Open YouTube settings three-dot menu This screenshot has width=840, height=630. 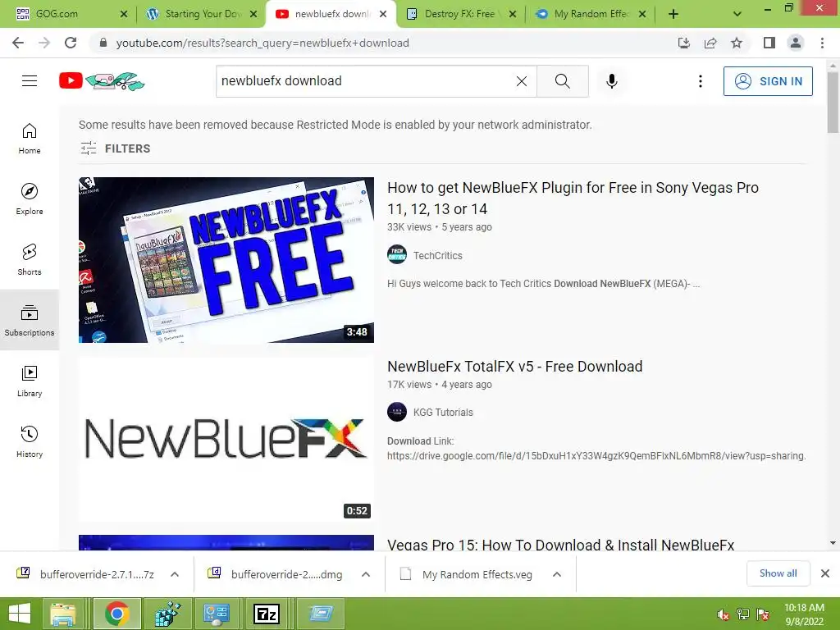(701, 81)
